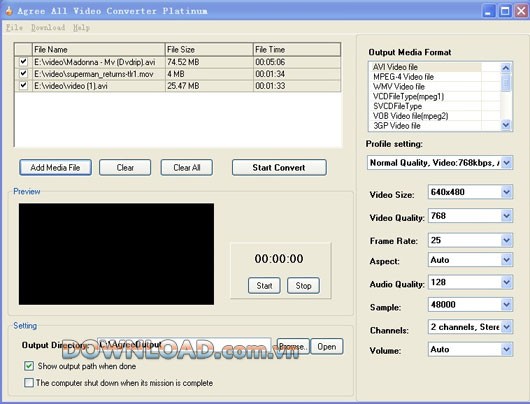Click format list scroll down arrow
Screen dimensions: 530x404
[506, 125]
